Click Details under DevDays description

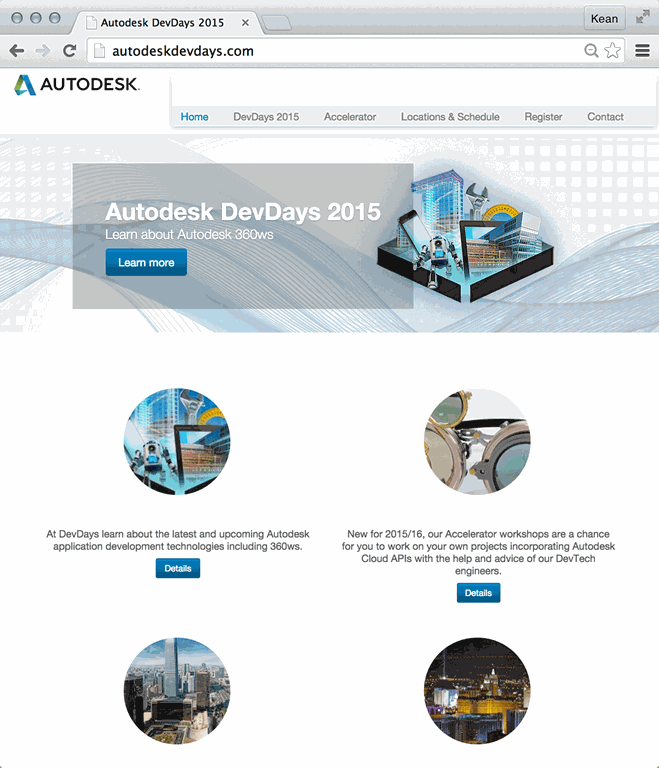point(177,568)
